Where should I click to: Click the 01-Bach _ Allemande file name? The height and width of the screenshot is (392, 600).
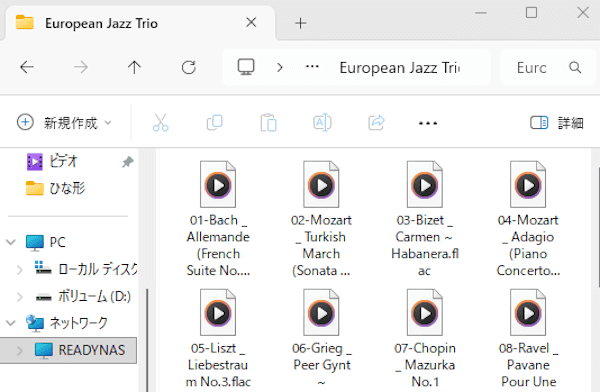point(218,245)
